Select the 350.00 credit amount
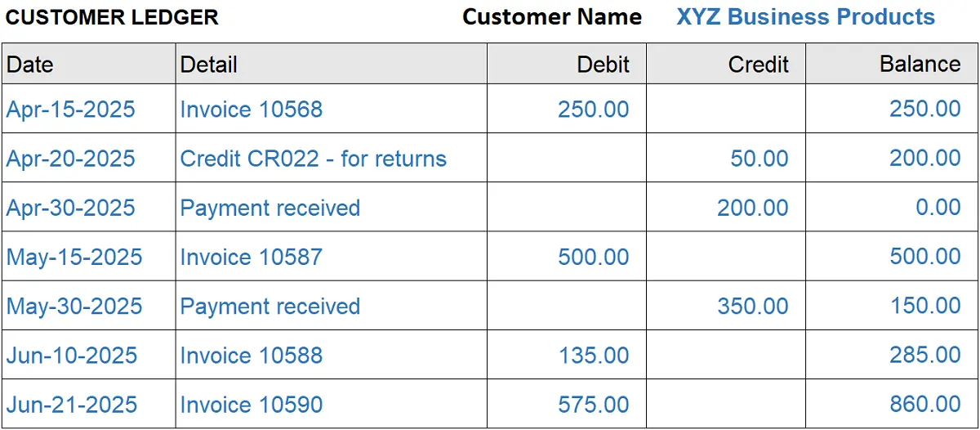Viewport: 980px width, 430px height. 753,306
